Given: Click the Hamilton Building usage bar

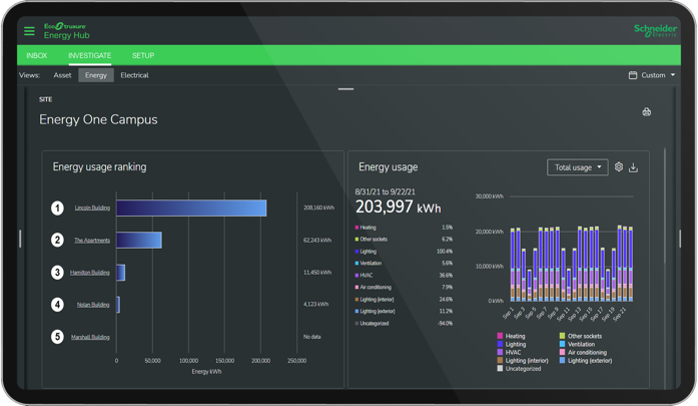Looking at the screenshot, I should (121, 272).
